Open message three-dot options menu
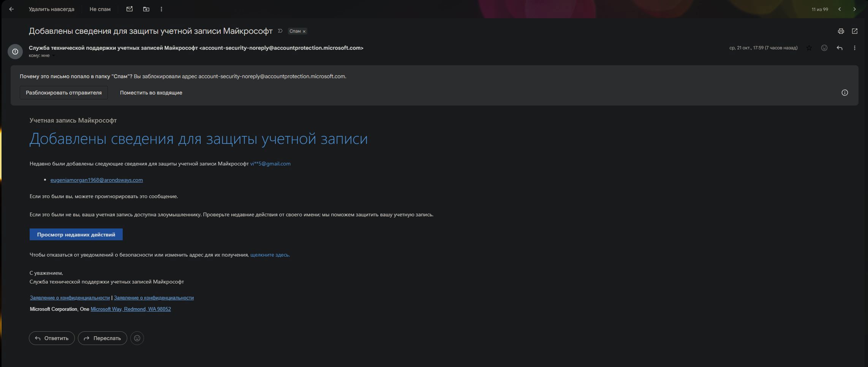 855,48
